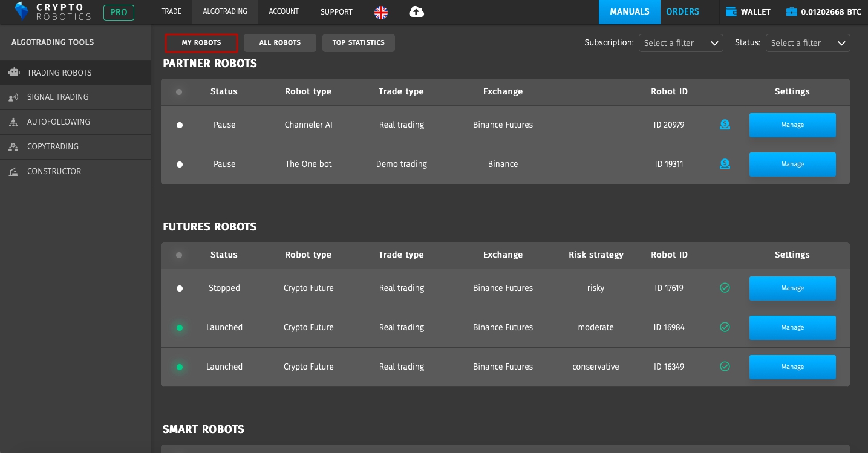Manage The One bot robot

point(792,165)
